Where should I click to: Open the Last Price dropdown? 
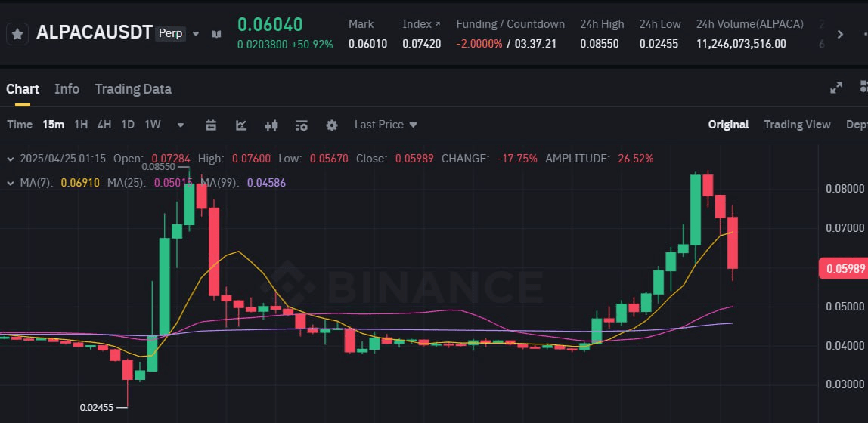point(386,125)
